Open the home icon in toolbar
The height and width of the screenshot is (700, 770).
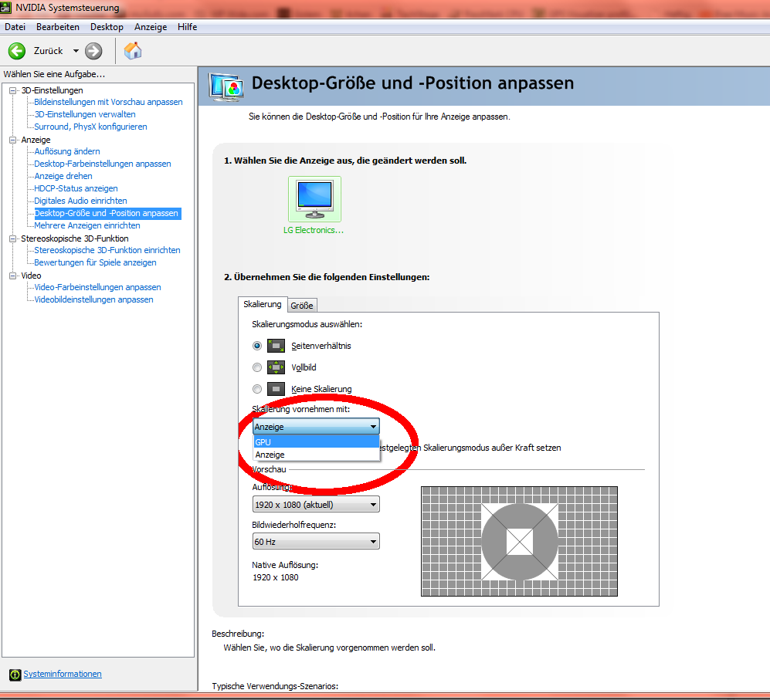pos(133,51)
